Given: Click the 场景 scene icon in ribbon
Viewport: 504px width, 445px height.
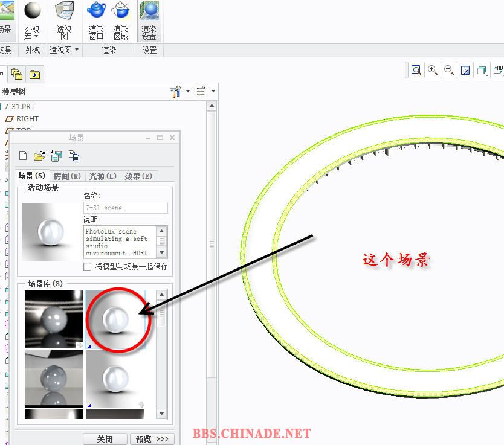Looking at the screenshot, I should (7, 10).
